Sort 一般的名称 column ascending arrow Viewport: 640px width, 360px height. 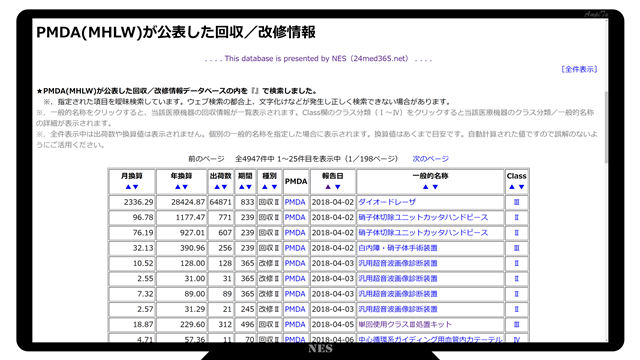point(425,187)
